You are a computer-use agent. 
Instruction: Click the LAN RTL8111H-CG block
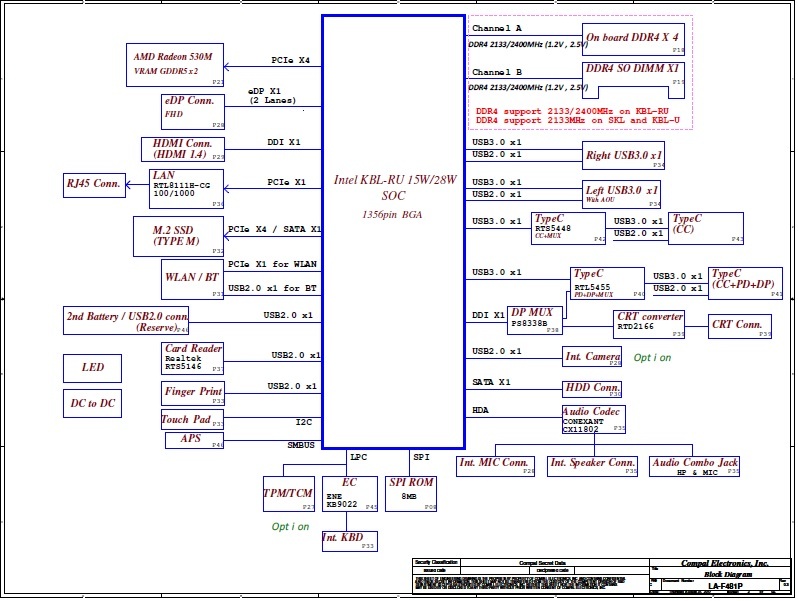186,189
